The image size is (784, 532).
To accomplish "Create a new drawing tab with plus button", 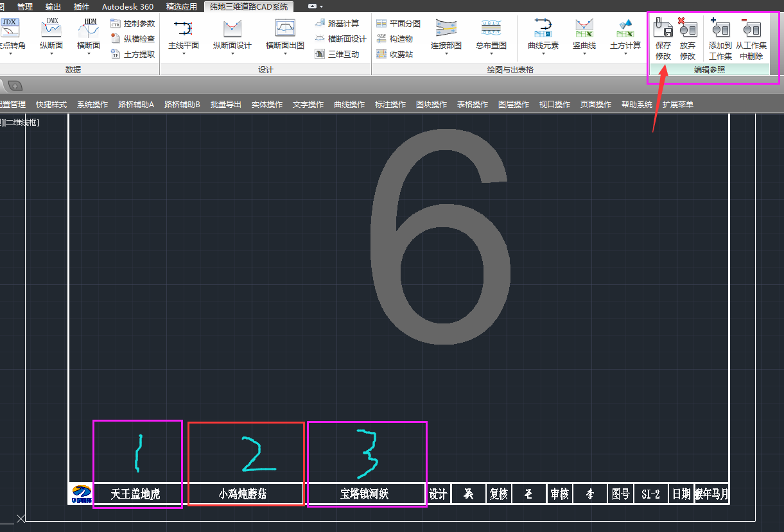I will [x=15, y=85].
